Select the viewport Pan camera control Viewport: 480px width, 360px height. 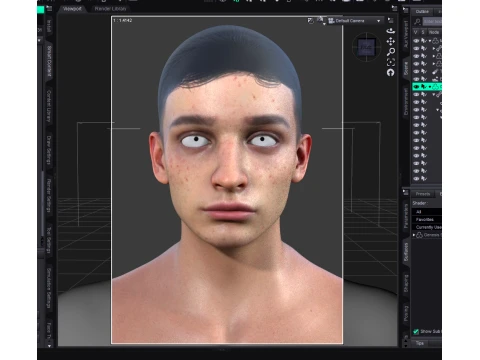tap(391, 41)
